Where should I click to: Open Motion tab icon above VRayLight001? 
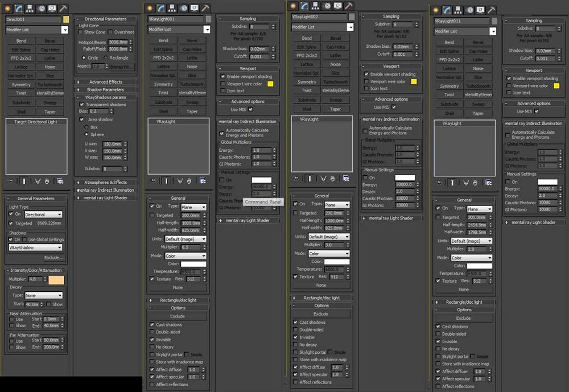point(183,7)
